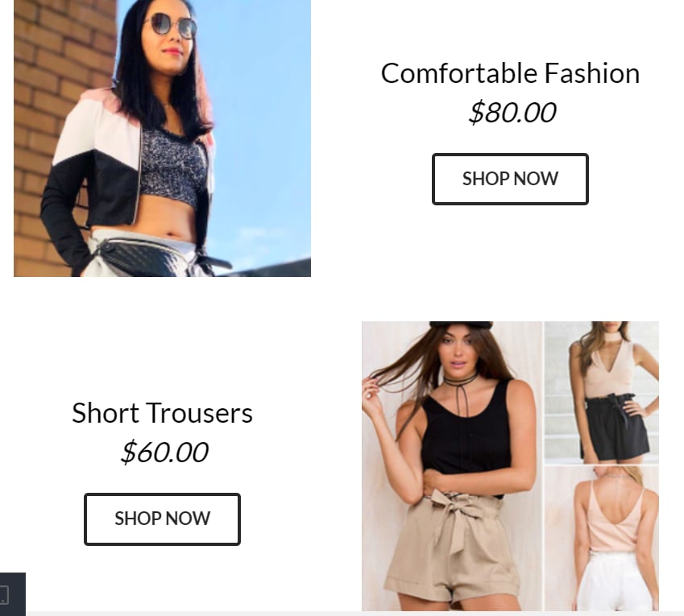
Task: Click the horizontal scrollbar along the bottom
Action: pyautogui.click(x=354, y=614)
